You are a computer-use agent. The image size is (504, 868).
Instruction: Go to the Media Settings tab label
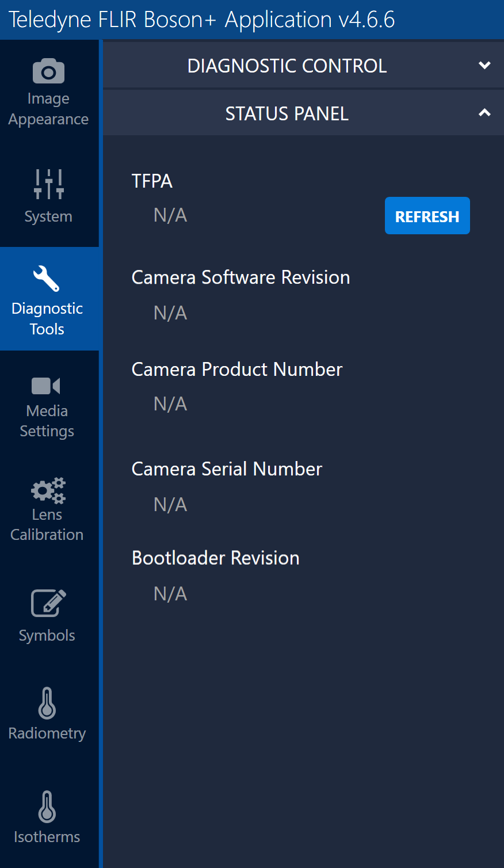(x=47, y=421)
